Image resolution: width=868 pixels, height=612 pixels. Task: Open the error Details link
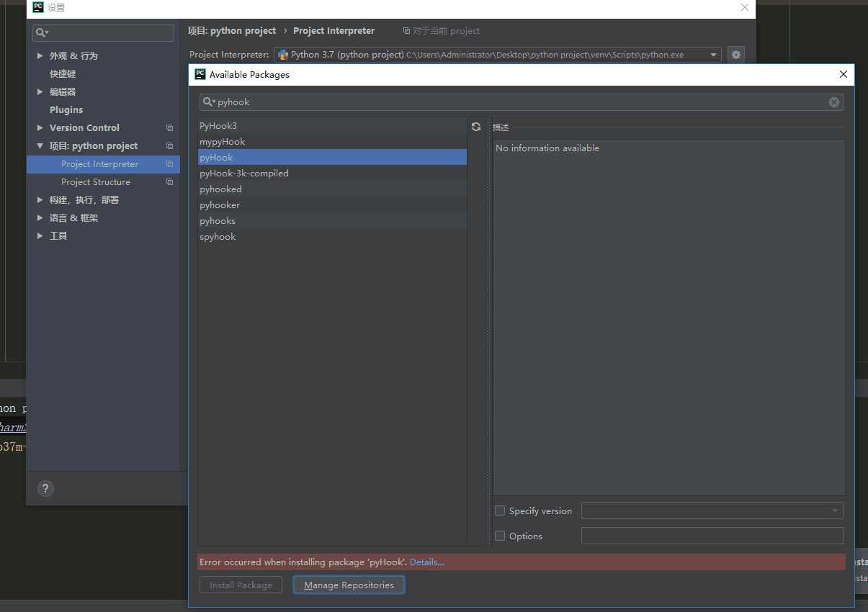point(427,562)
